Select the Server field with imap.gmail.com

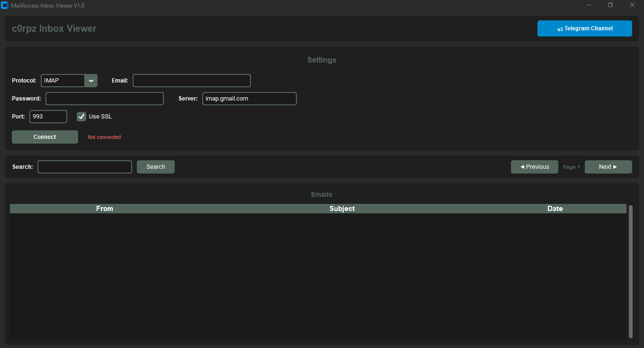click(249, 99)
